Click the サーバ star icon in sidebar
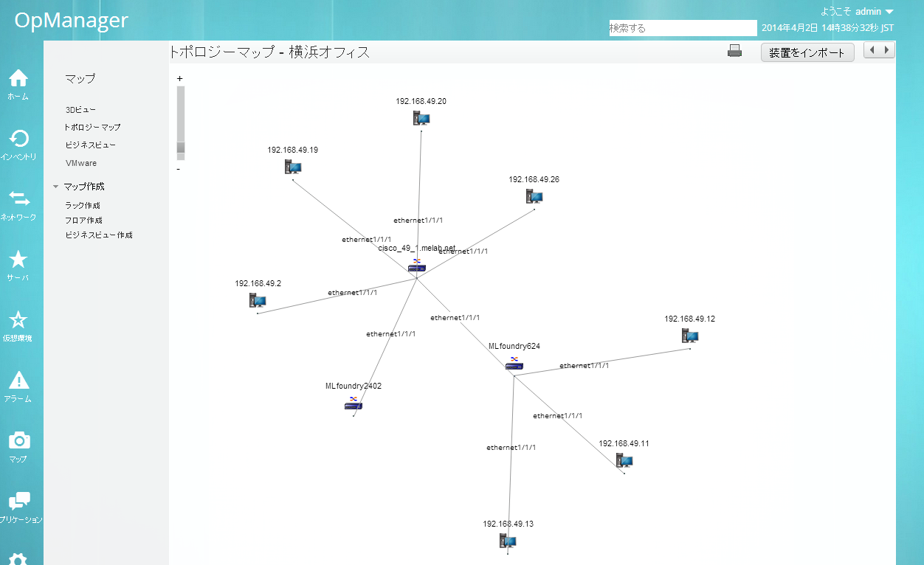 [18, 262]
